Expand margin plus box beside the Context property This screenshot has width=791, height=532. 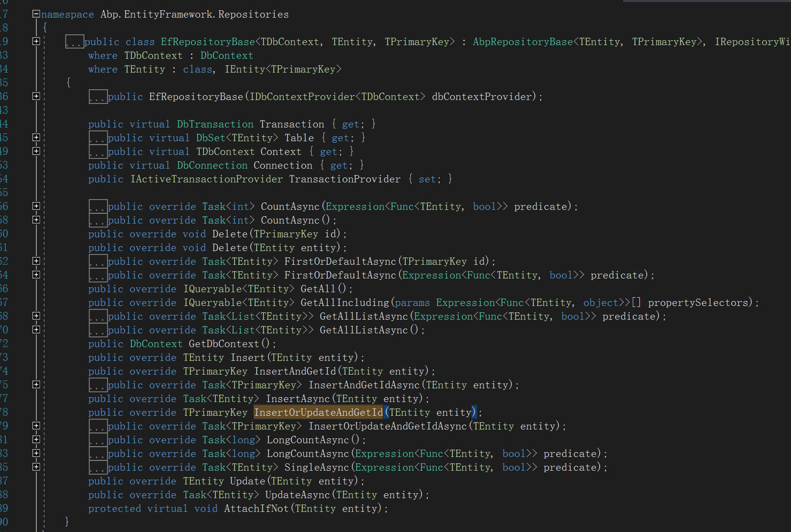pyautogui.click(x=36, y=152)
